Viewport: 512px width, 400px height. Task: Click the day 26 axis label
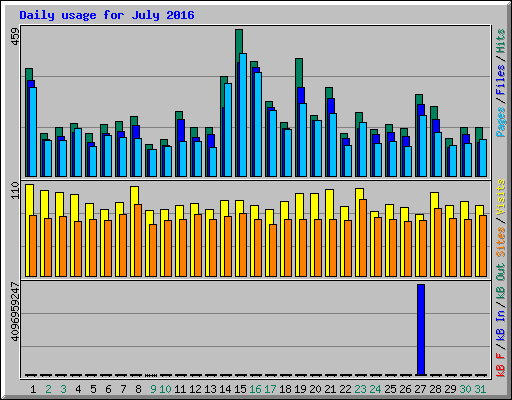point(405,389)
